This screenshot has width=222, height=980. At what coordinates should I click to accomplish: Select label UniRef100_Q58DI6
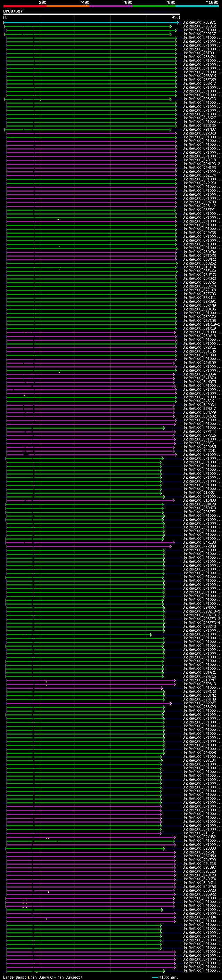coord(199,76)
